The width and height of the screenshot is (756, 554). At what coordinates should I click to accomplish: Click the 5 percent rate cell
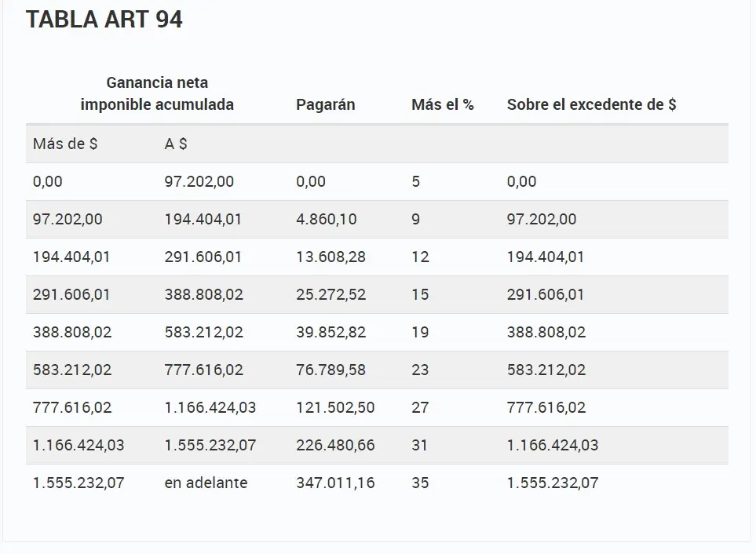[415, 181]
